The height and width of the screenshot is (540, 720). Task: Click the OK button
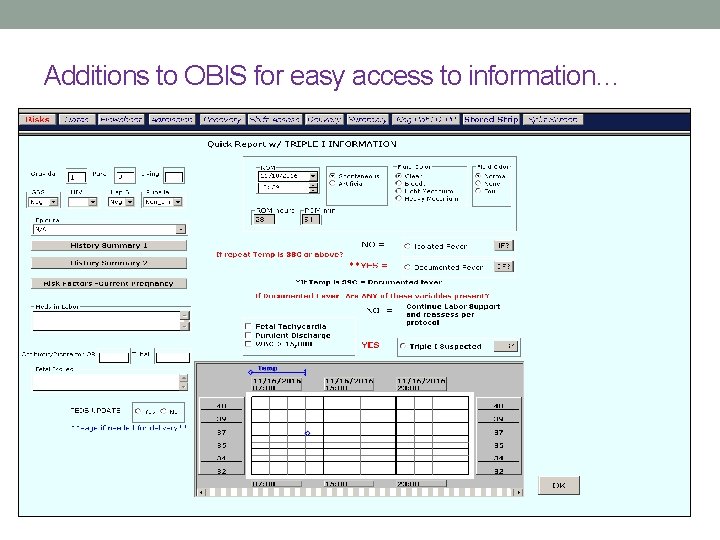[559, 485]
